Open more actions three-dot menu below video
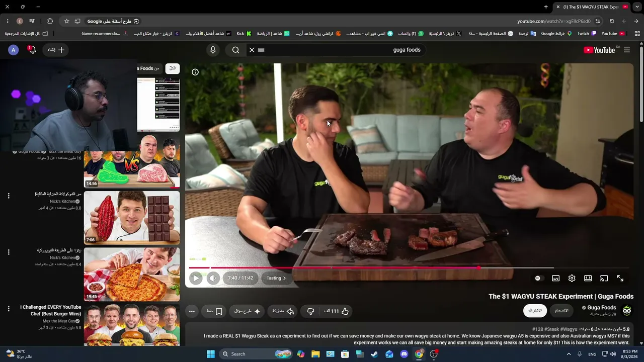Viewport: 644px width, 362px height. (x=192, y=311)
